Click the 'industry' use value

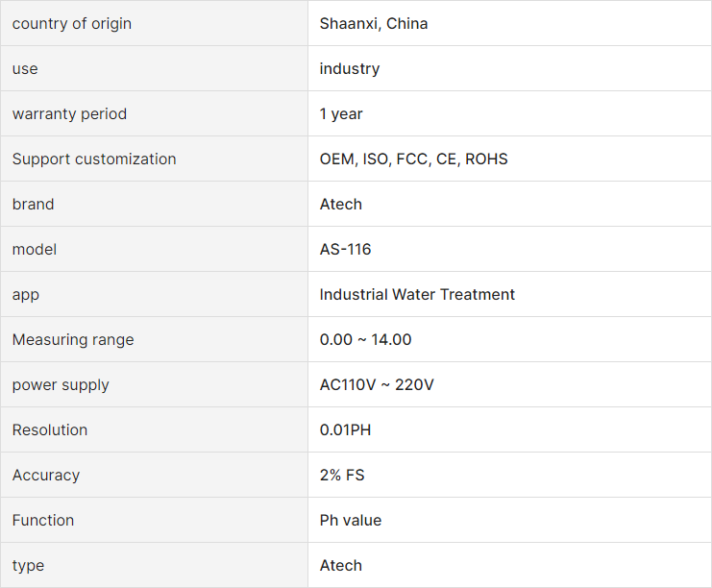tap(350, 68)
